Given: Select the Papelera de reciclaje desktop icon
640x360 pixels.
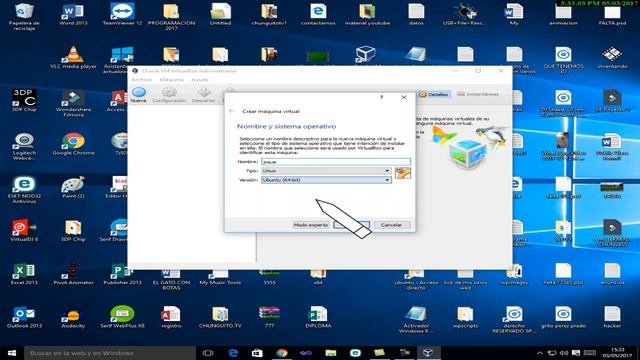Looking at the screenshot, I should [x=24, y=17].
